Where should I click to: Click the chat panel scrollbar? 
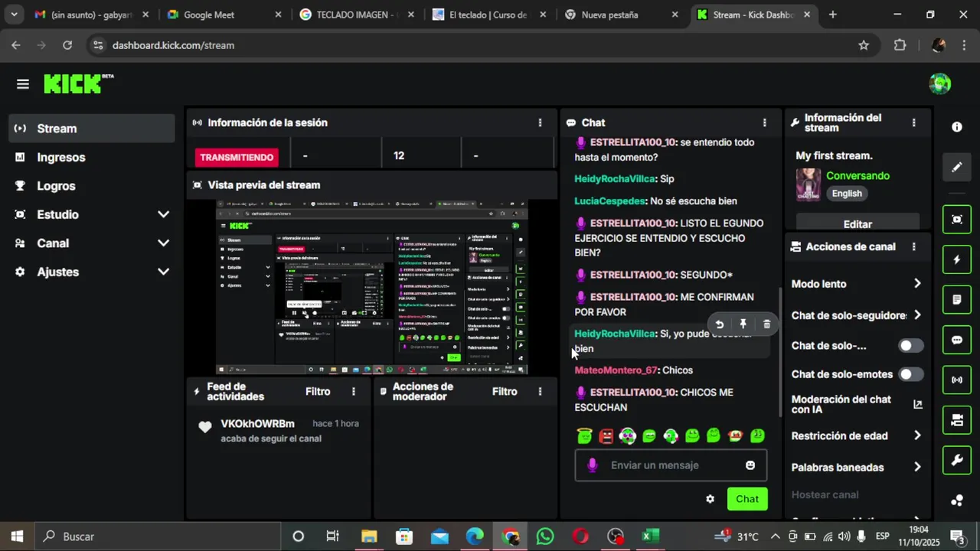780,352
